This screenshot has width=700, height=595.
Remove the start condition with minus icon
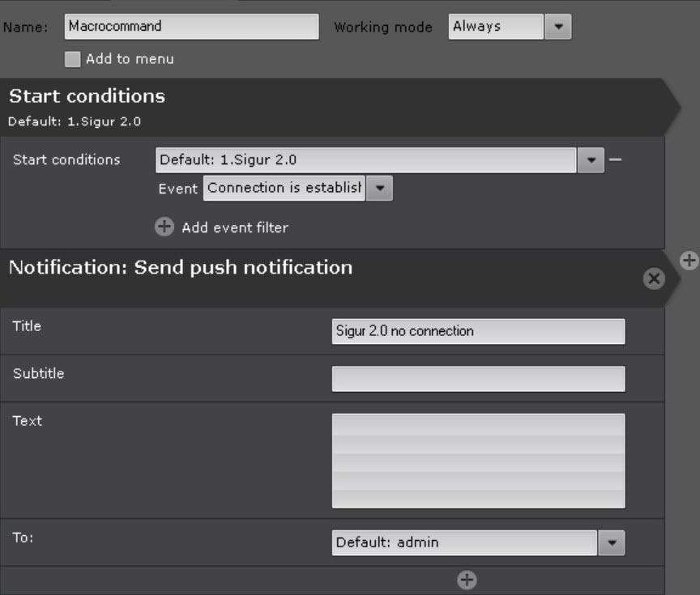615,159
